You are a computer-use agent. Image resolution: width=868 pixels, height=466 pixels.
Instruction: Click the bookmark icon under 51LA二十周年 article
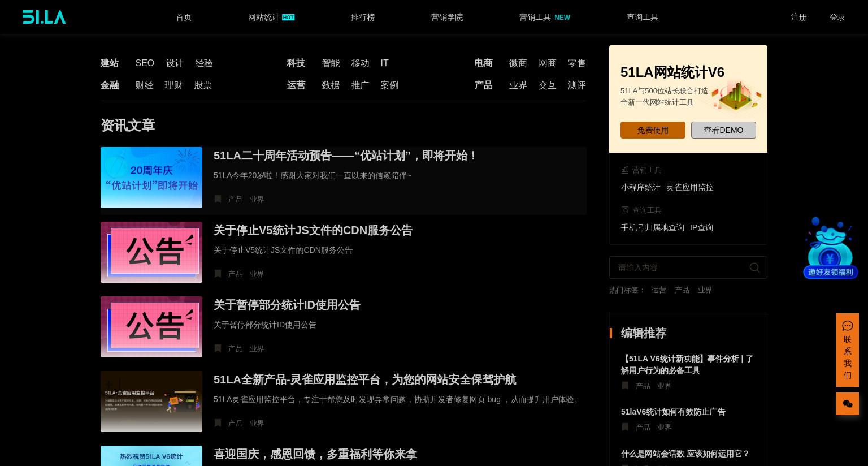coord(218,199)
